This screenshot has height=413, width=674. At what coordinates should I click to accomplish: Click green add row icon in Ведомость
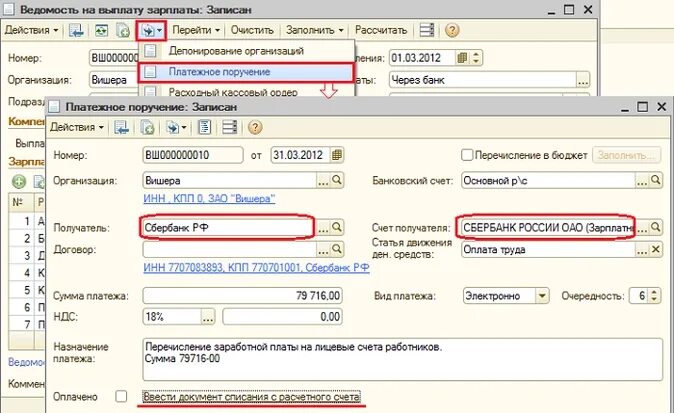click(18, 182)
